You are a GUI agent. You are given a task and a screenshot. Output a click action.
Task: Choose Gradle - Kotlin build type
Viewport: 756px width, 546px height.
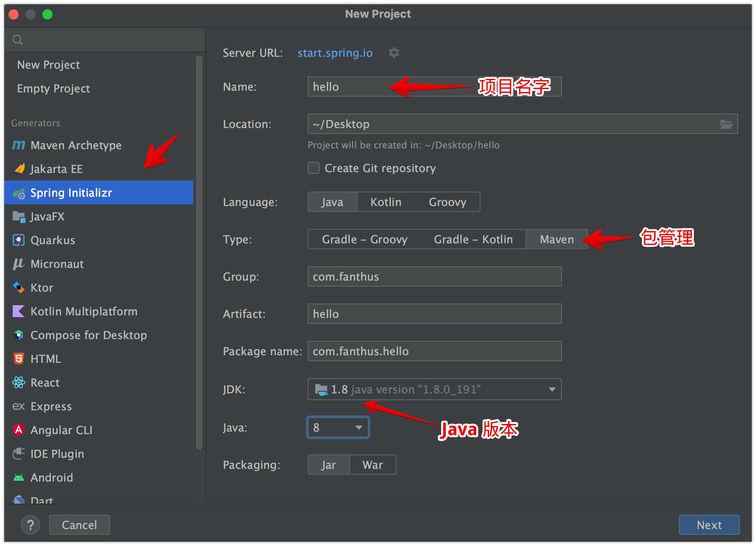473,240
